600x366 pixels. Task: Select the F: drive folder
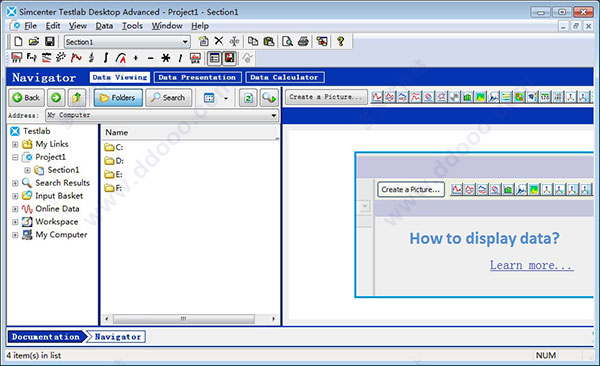113,188
